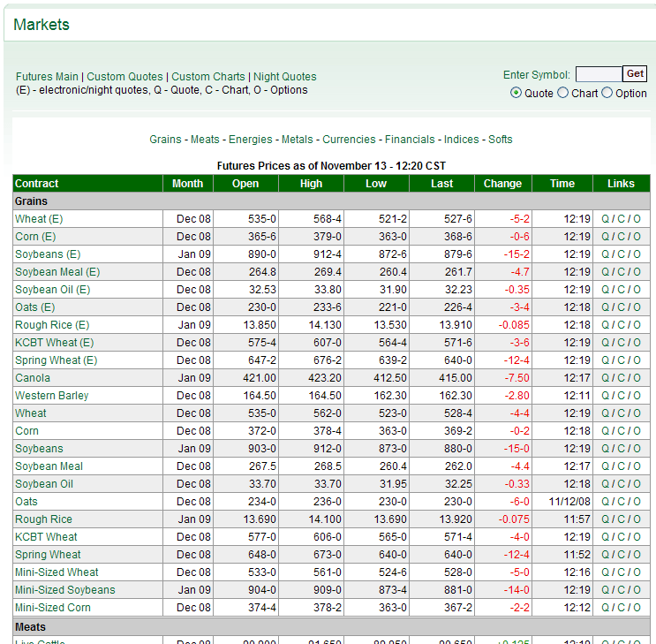Open the Futures Main link

pyautogui.click(x=47, y=77)
